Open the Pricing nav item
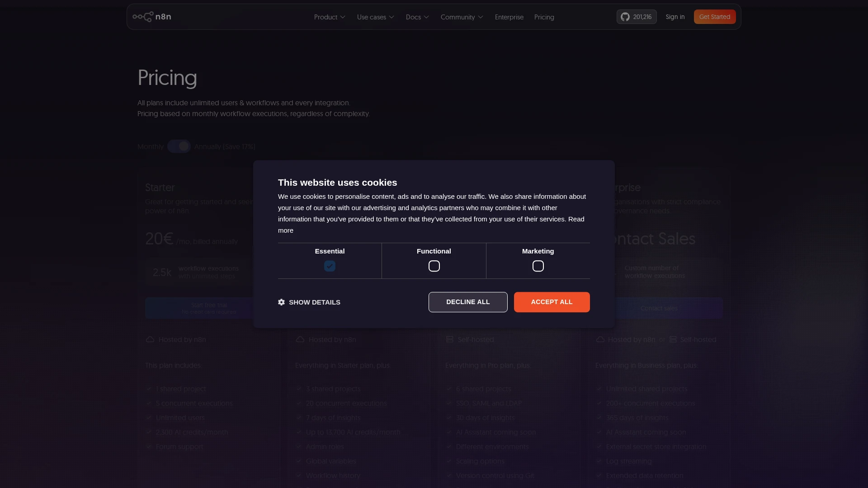This screenshot has height=488, width=868. [544, 17]
